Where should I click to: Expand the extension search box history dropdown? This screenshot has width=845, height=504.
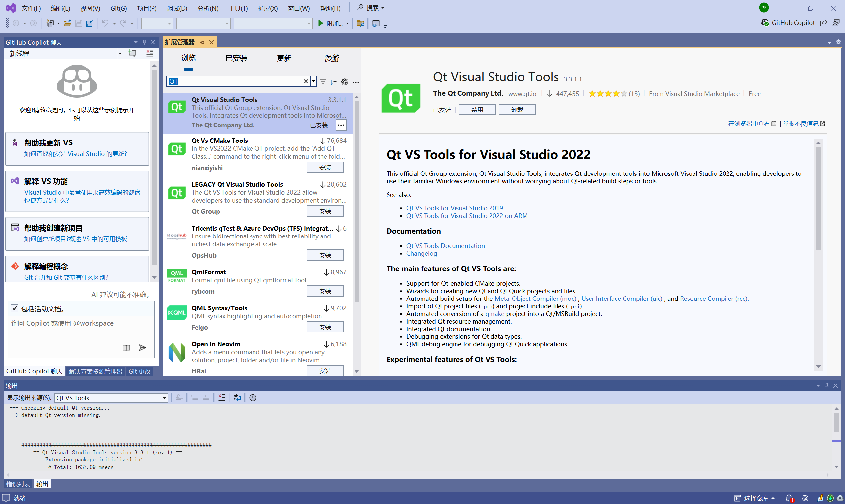coord(313,81)
